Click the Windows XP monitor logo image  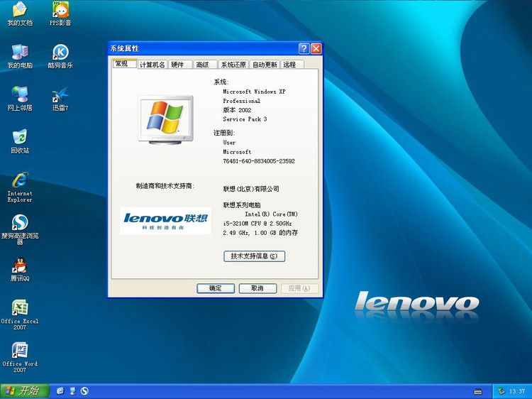click(x=165, y=119)
